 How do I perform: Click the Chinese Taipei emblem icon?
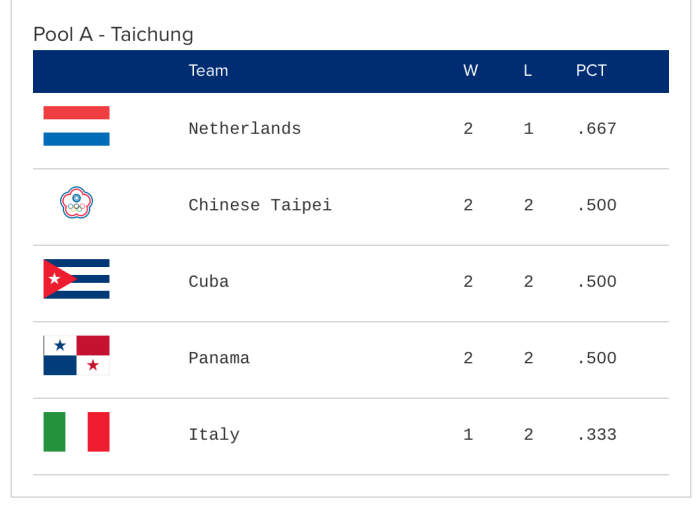76,203
